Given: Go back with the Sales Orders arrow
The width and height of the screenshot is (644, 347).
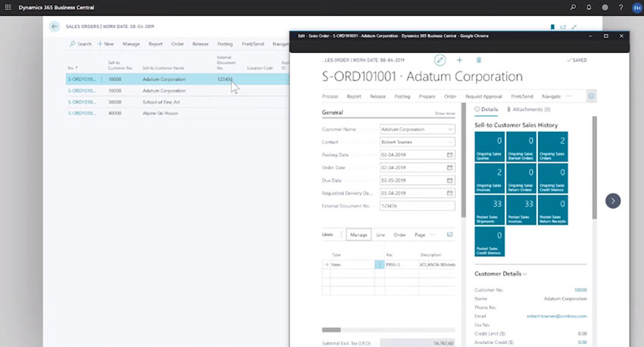Looking at the screenshot, I should pos(55,27).
